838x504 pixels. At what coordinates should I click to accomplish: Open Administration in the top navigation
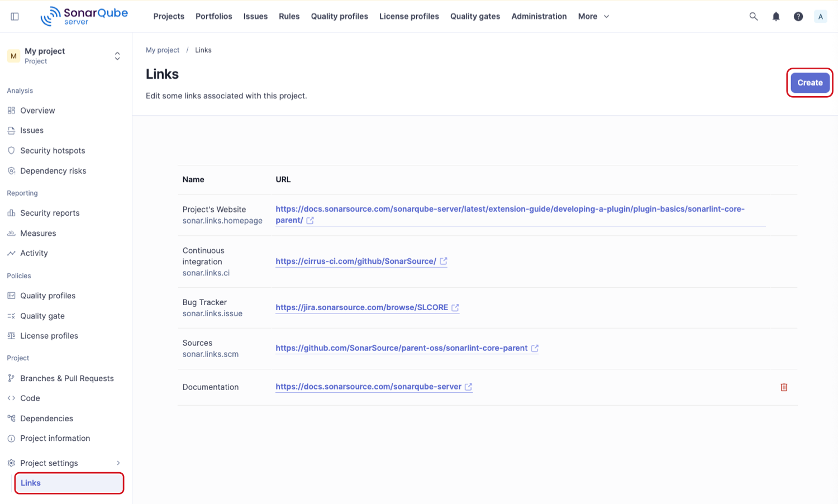coord(539,16)
